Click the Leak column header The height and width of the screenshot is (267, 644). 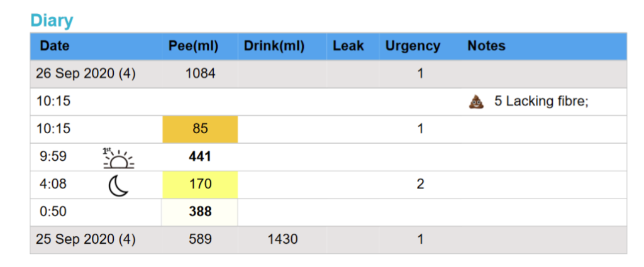(x=348, y=46)
